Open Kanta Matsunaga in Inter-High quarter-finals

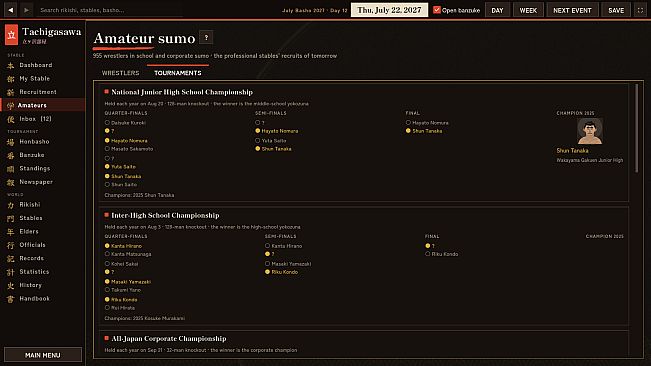tap(131, 254)
